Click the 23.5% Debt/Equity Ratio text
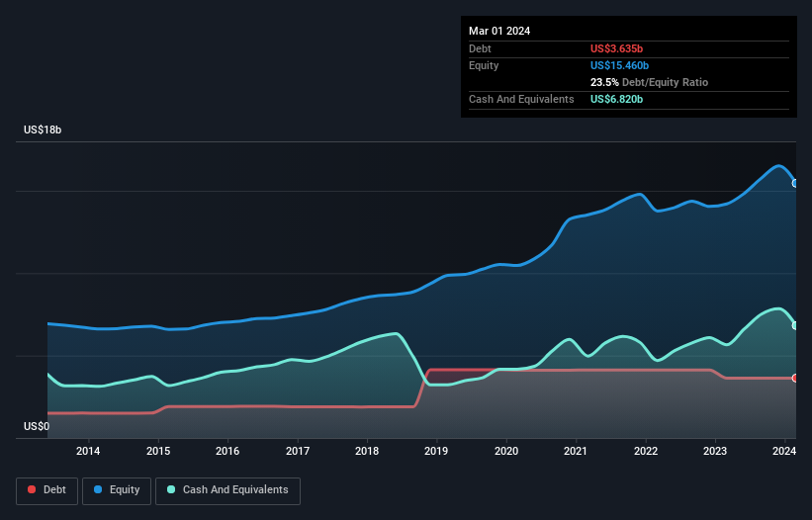This screenshot has width=812, height=520. point(649,82)
